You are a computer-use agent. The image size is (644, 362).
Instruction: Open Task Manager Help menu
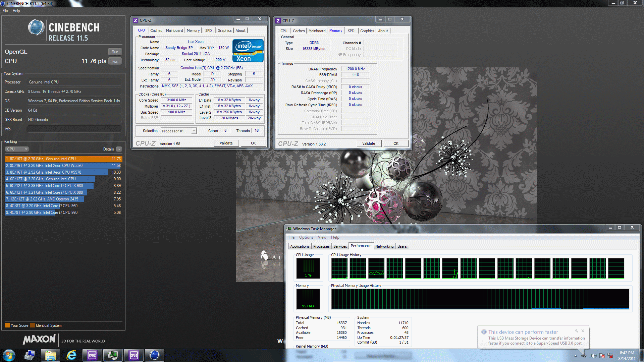click(x=335, y=237)
